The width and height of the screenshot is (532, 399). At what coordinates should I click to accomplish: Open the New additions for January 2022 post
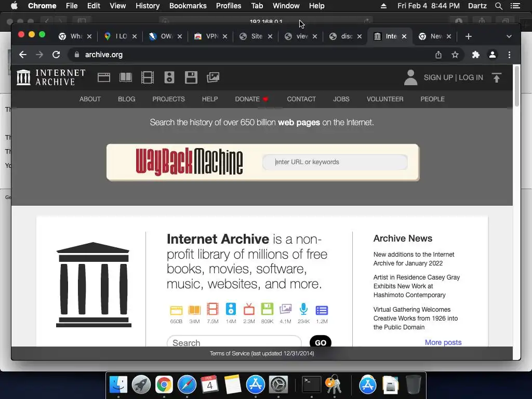(x=414, y=259)
